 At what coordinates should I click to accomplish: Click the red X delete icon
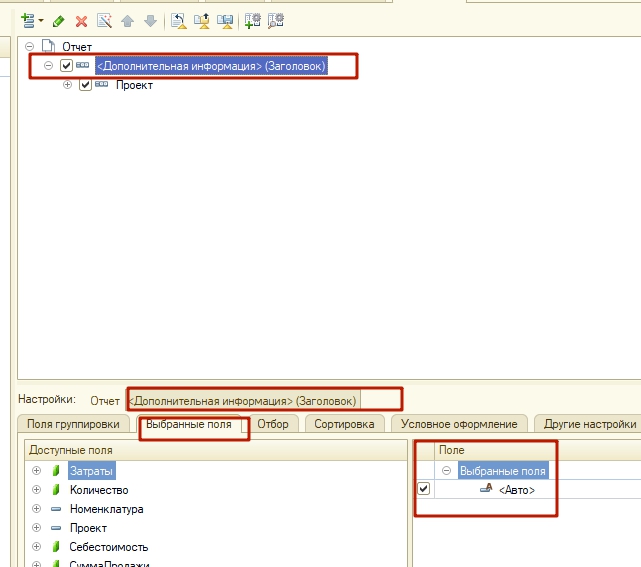(x=81, y=20)
